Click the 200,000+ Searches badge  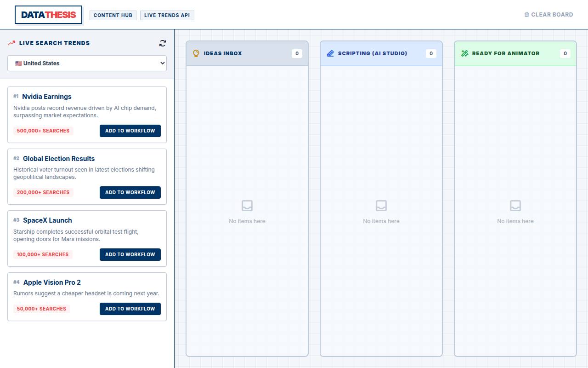pyautogui.click(x=43, y=192)
